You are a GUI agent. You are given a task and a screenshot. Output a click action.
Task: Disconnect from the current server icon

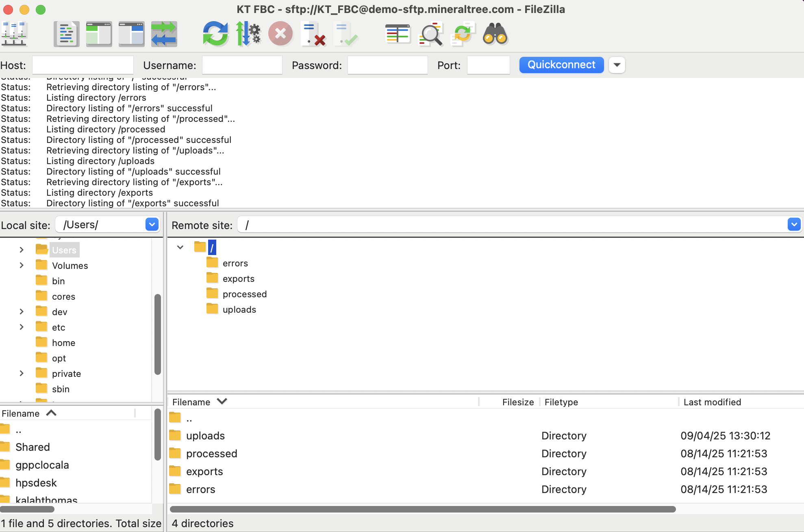coord(313,34)
